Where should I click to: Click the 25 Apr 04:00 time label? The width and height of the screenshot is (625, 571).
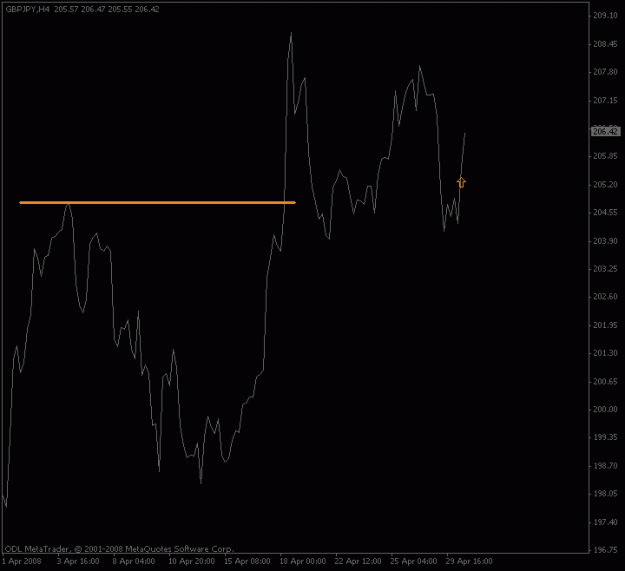point(414,561)
